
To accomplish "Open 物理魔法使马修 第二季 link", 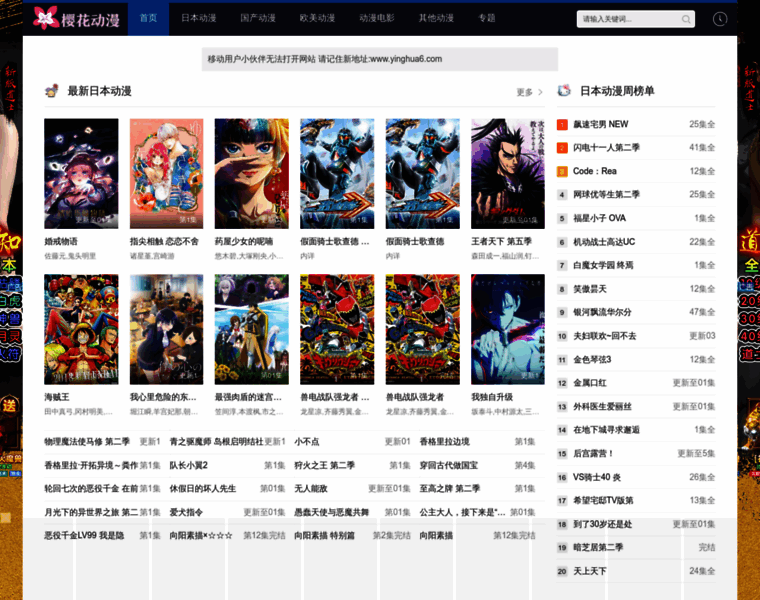I will [87, 442].
